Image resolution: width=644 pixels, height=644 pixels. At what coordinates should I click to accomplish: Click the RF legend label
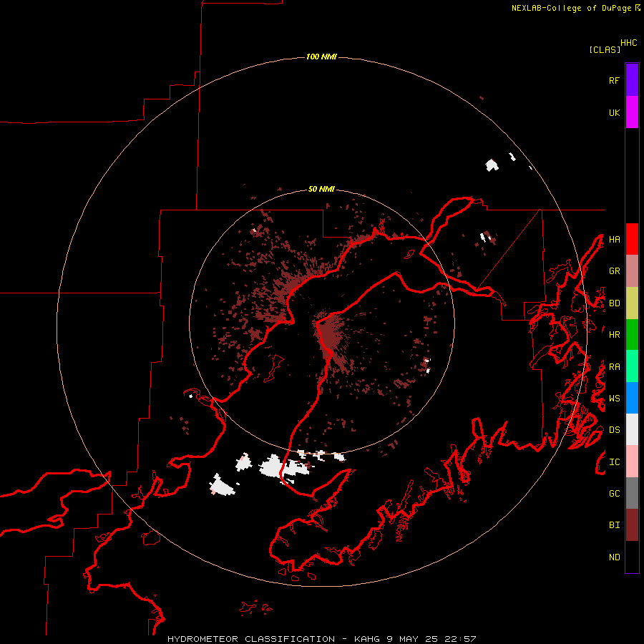[614, 80]
